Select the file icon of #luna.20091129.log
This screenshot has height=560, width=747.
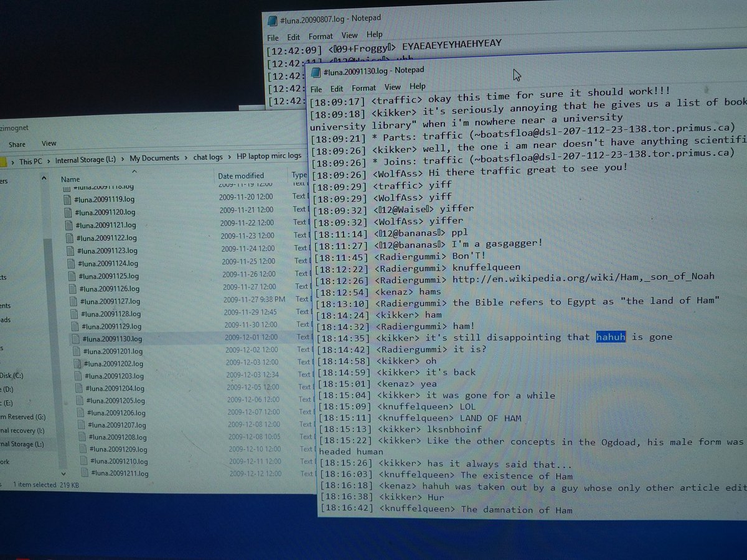(x=75, y=327)
